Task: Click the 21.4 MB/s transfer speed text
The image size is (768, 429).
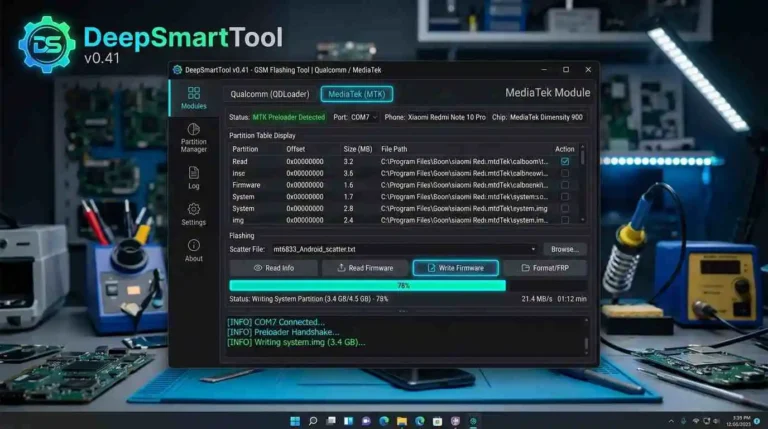Action: pos(537,299)
